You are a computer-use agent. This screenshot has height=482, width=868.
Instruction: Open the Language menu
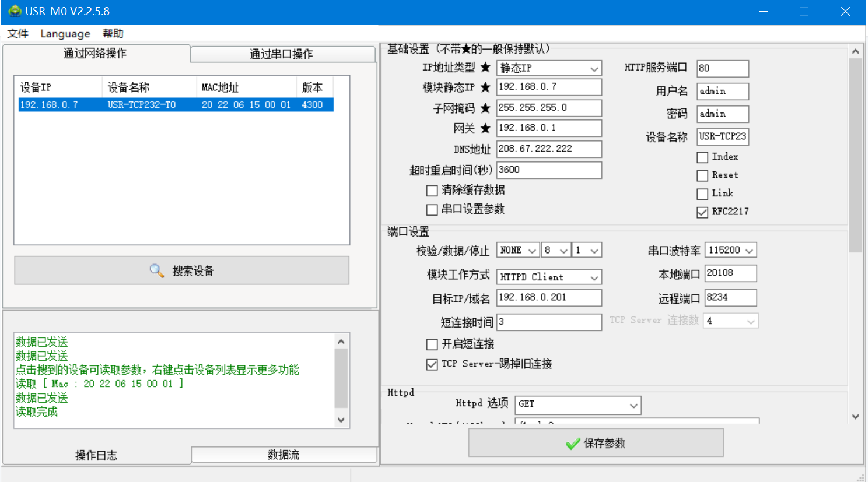(65, 33)
